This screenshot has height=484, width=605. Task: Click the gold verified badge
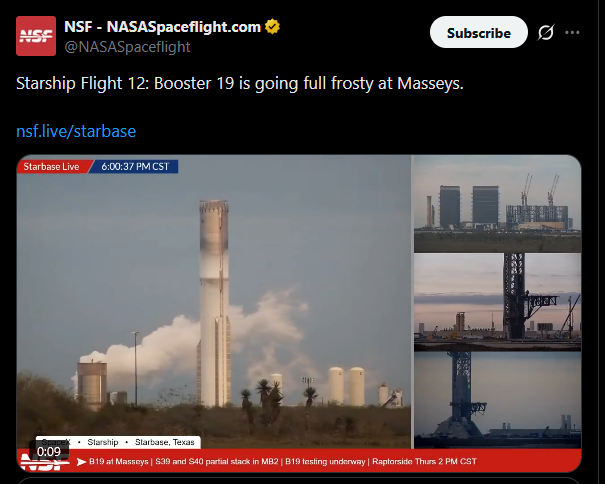point(272,27)
